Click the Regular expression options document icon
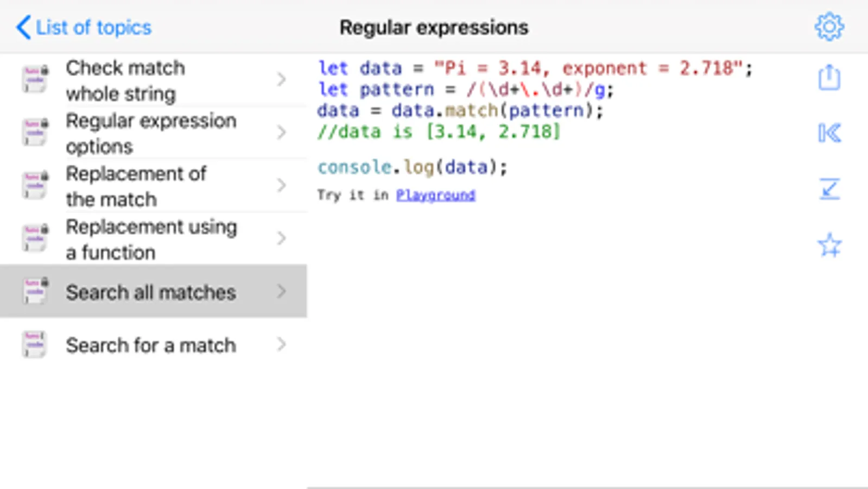 tap(35, 133)
